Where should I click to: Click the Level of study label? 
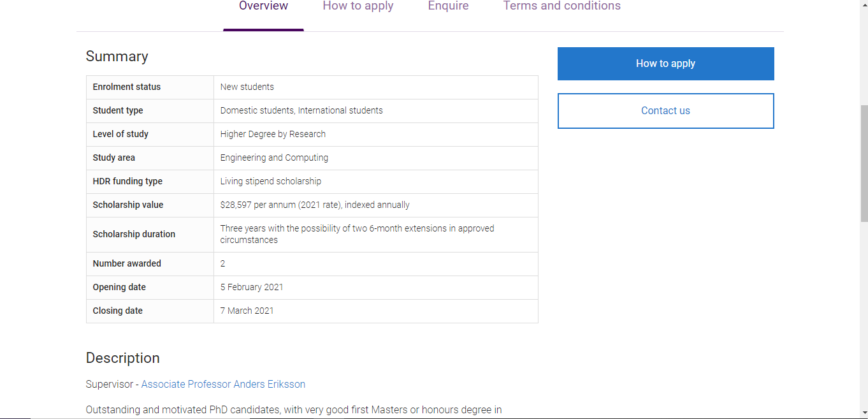tap(120, 135)
